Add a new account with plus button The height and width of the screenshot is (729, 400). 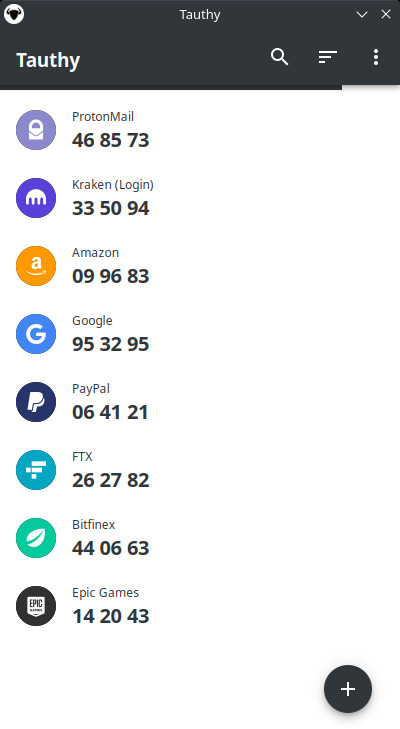[x=348, y=689]
